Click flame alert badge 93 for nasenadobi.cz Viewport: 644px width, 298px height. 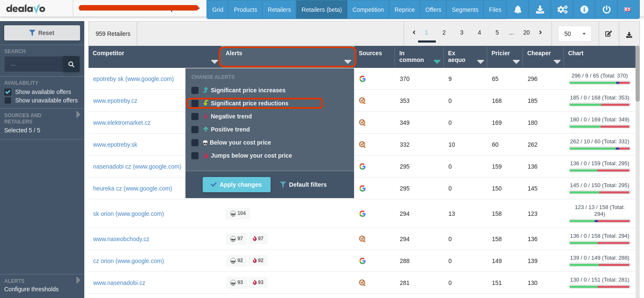[258, 283]
